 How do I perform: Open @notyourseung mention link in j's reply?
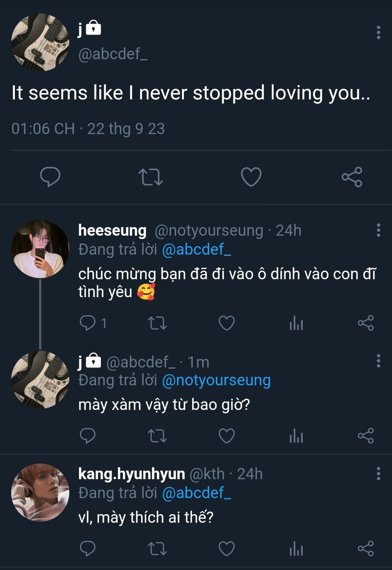coord(216,380)
